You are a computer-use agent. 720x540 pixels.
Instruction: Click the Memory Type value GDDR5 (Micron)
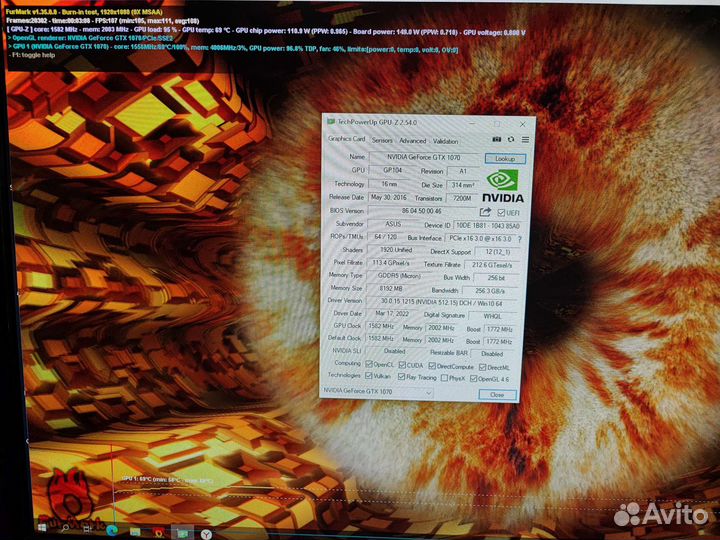pyautogui.click(x=399, y=276)
